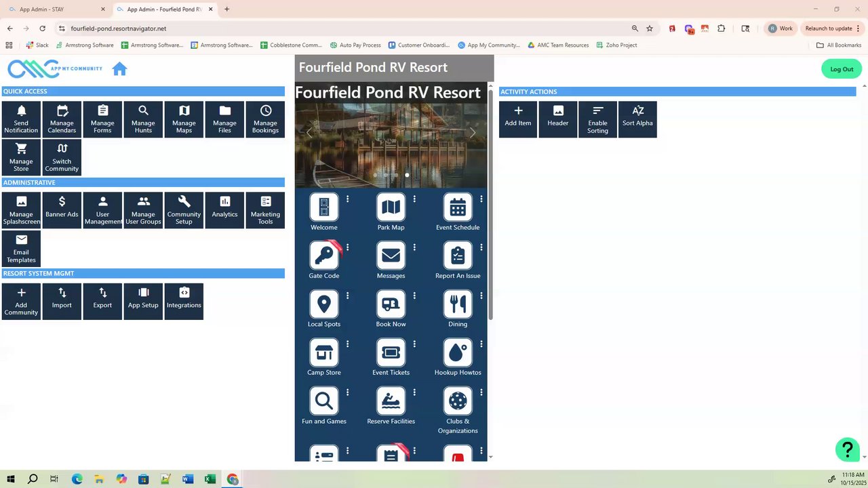
Task: Open the Park Map app icon
Action: [391, 207]
